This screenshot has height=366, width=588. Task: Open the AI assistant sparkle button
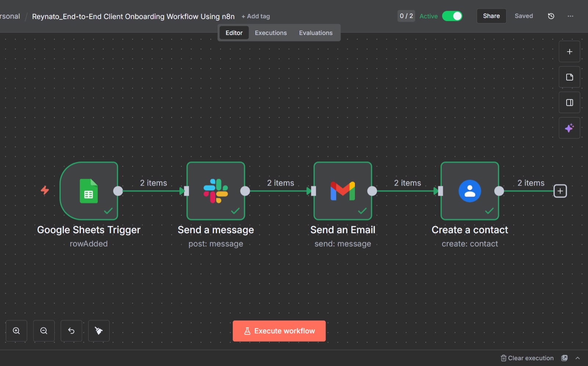[x=570, y=128]
